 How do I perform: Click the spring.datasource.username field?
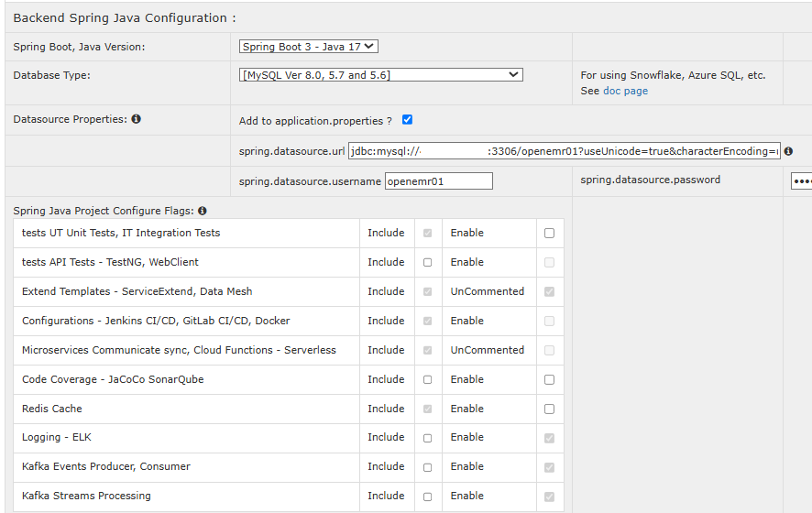pos(439,181)
